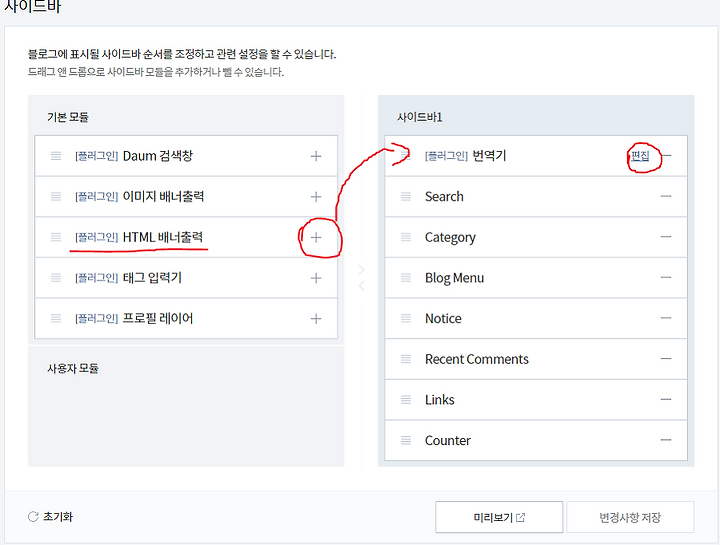Remove Links module from sidebar

click(666, 399)
